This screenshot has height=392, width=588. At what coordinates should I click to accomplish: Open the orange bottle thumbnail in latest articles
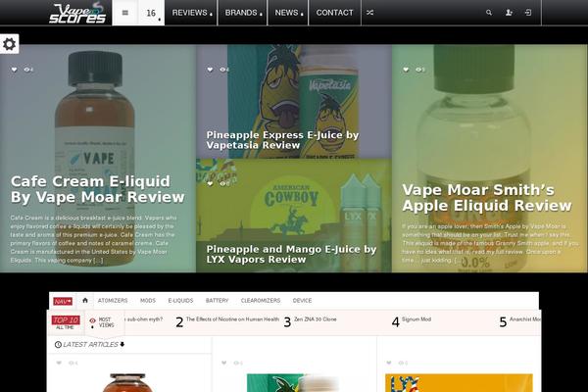pos(127,382)
